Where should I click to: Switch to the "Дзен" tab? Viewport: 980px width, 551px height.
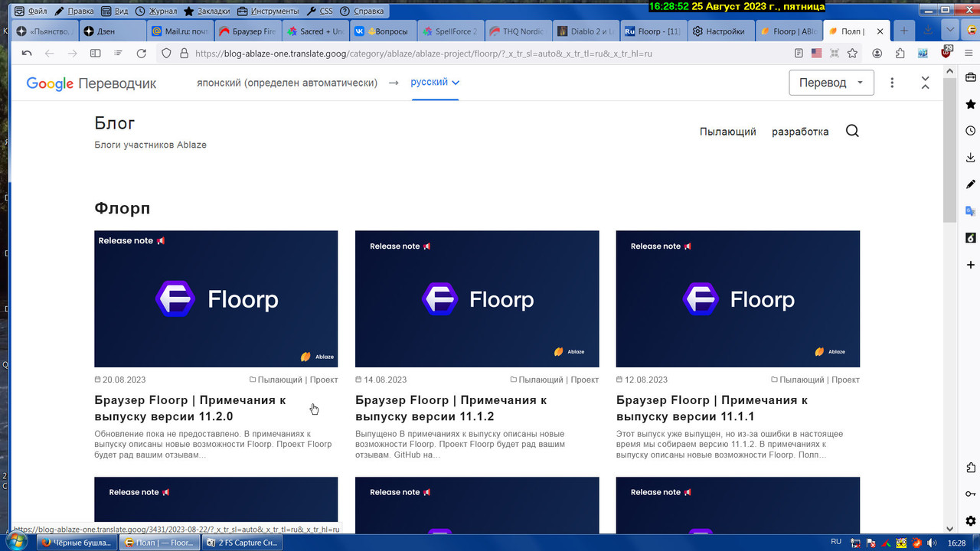coord(112,31)
